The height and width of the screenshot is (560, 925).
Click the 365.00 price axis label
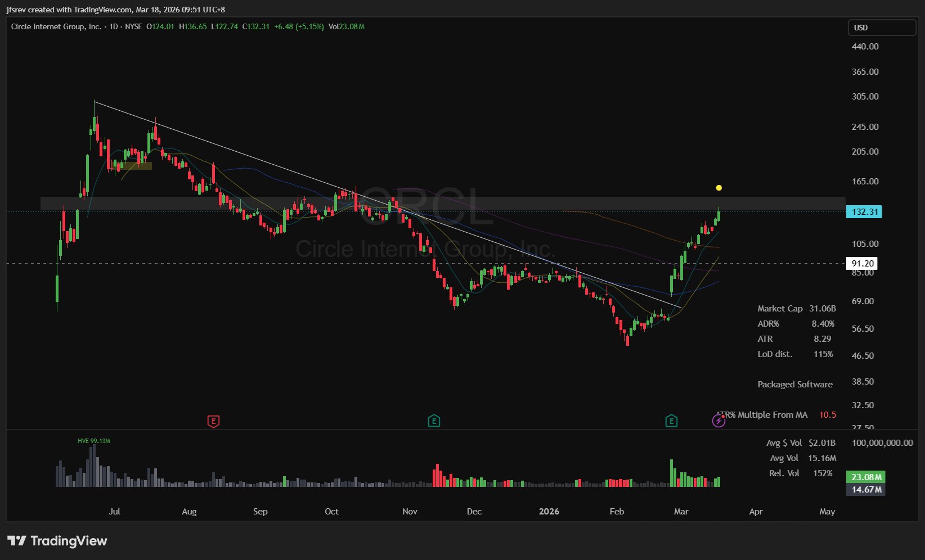[x=865, y=72]
